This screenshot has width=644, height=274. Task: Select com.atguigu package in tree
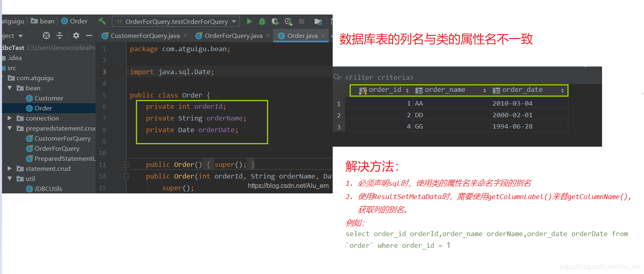tap(35, 78)
